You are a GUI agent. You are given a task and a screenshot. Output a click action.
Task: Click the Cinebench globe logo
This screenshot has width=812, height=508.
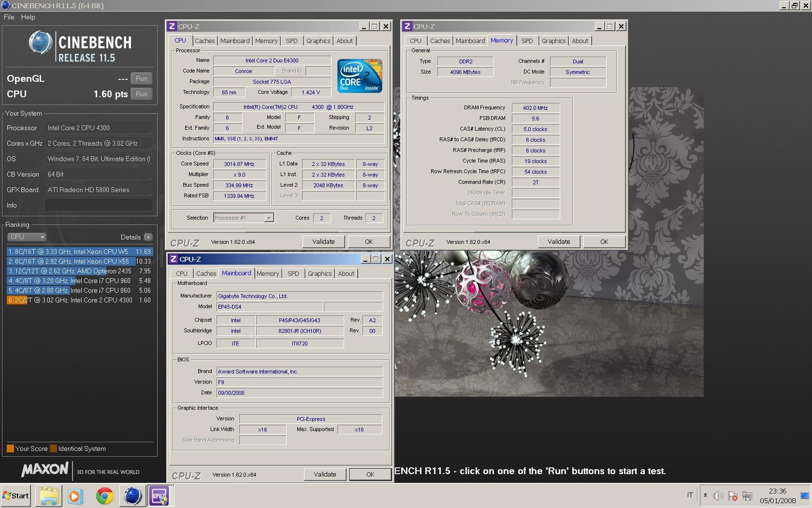click(41, 43)
